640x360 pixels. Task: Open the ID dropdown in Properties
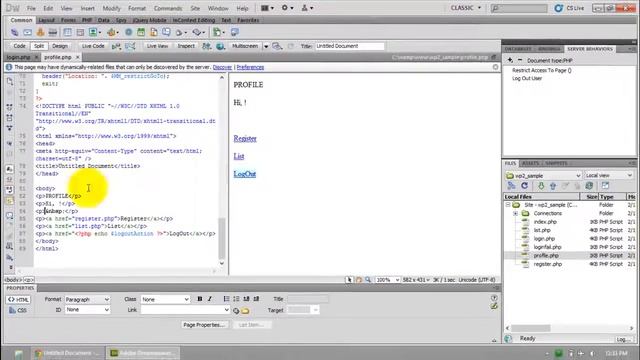coord(87,310)
